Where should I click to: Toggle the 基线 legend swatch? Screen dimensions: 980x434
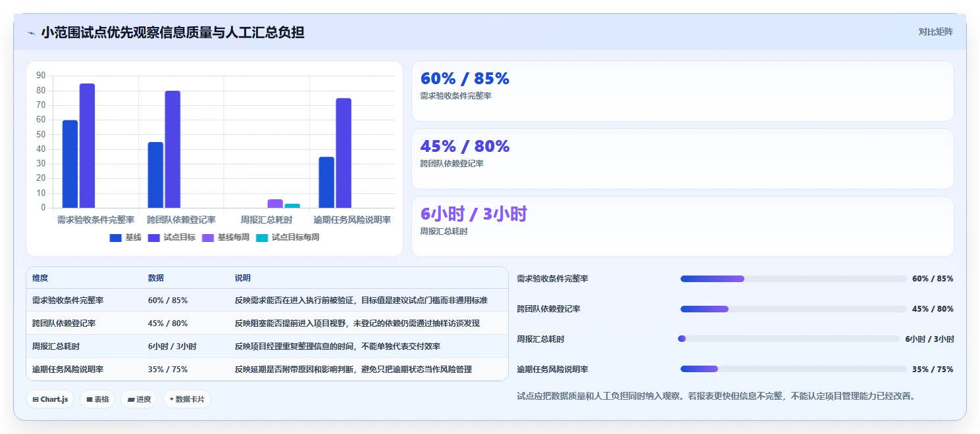click(116, 237)
